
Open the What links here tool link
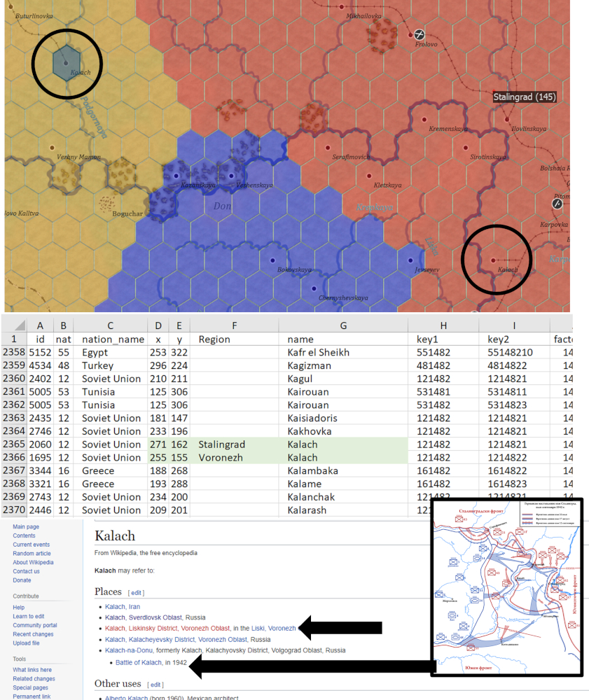point(32,670)
